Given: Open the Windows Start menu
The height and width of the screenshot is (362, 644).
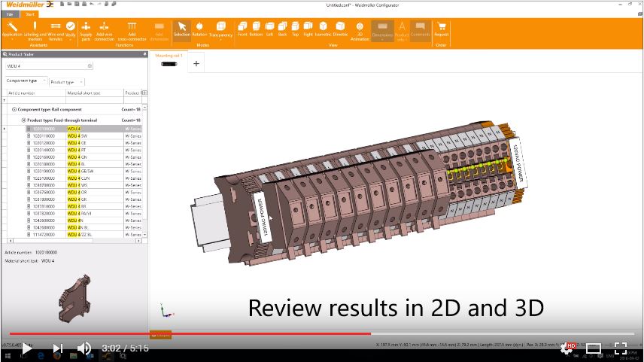Looking at the screenshot, I should click(7, 357).
